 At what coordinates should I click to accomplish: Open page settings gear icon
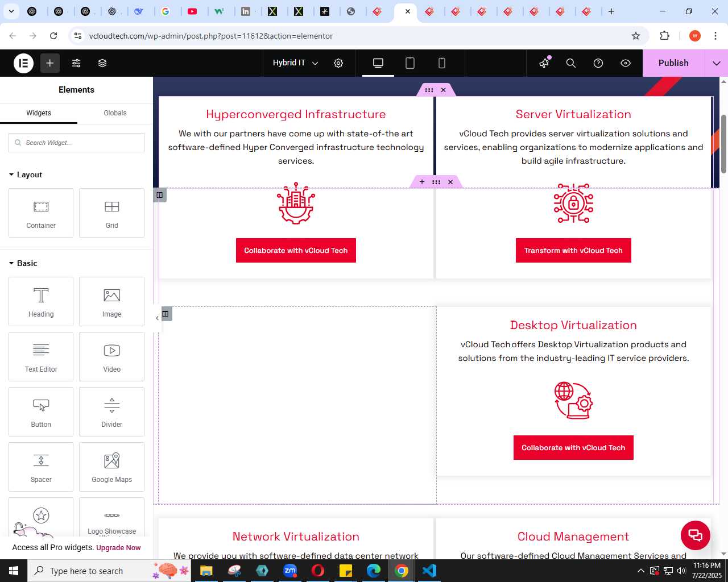pyautogui.click(x=338, y=63)
